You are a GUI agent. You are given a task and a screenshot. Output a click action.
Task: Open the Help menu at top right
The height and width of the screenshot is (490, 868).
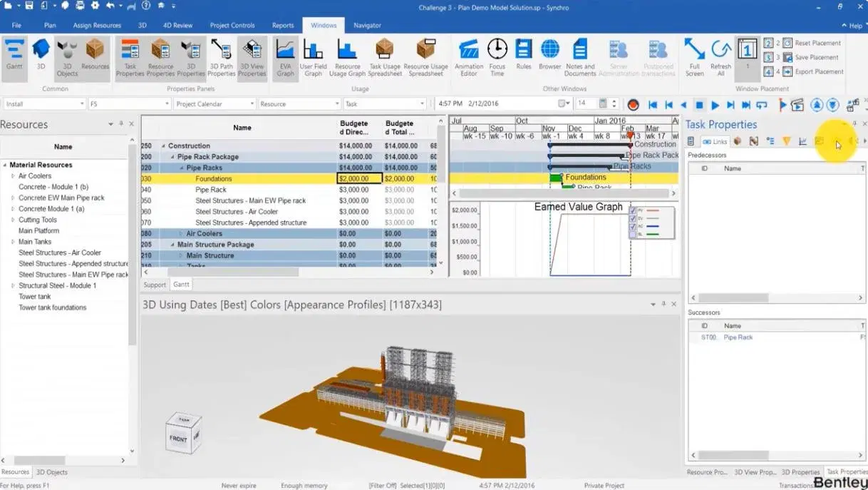[x=853, y=26]
